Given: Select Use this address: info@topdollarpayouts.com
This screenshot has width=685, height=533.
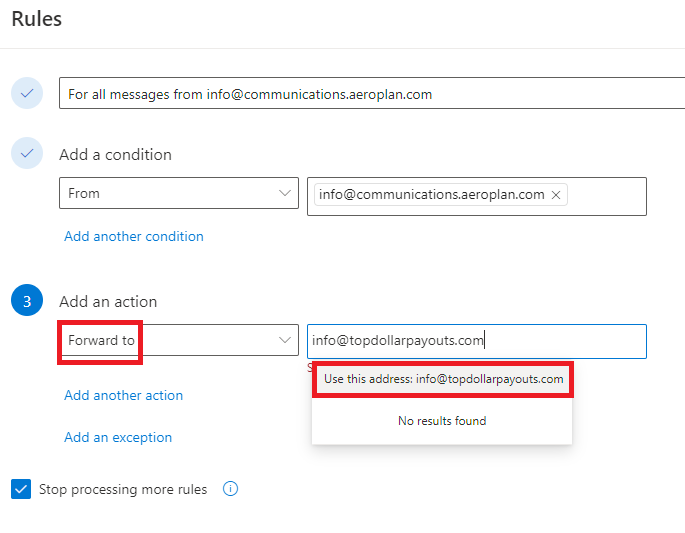Looking at the screenshot, I should pos(443,379).
